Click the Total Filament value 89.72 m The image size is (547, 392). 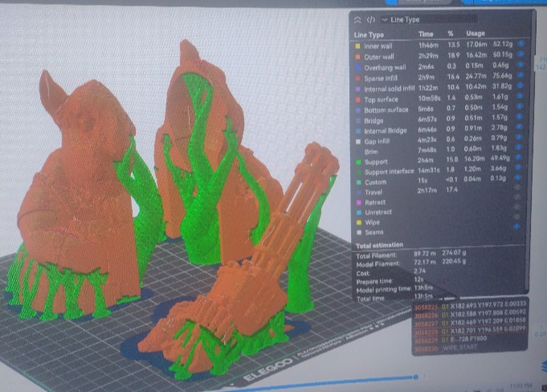(x=425, y=253)
